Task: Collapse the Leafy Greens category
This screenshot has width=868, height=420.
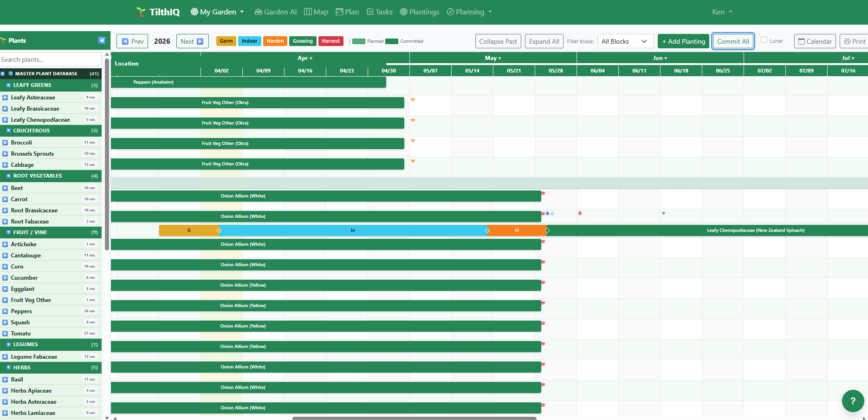Action: point(8,85)
